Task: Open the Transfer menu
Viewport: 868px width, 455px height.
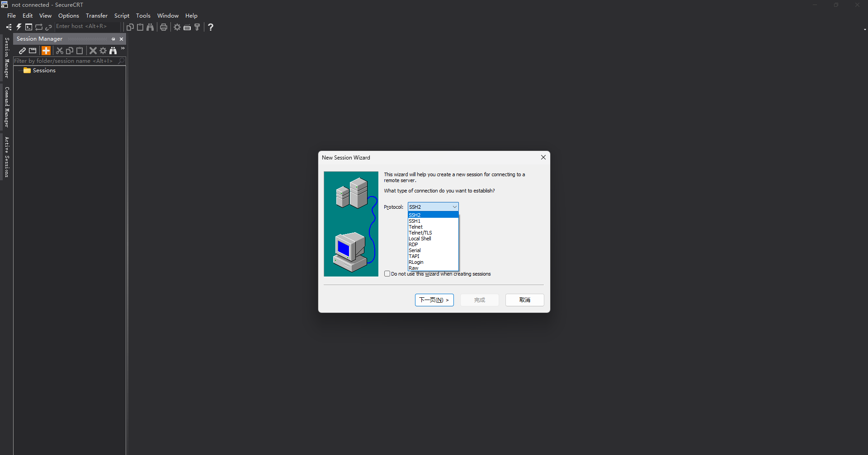Action: coord(97,15)
